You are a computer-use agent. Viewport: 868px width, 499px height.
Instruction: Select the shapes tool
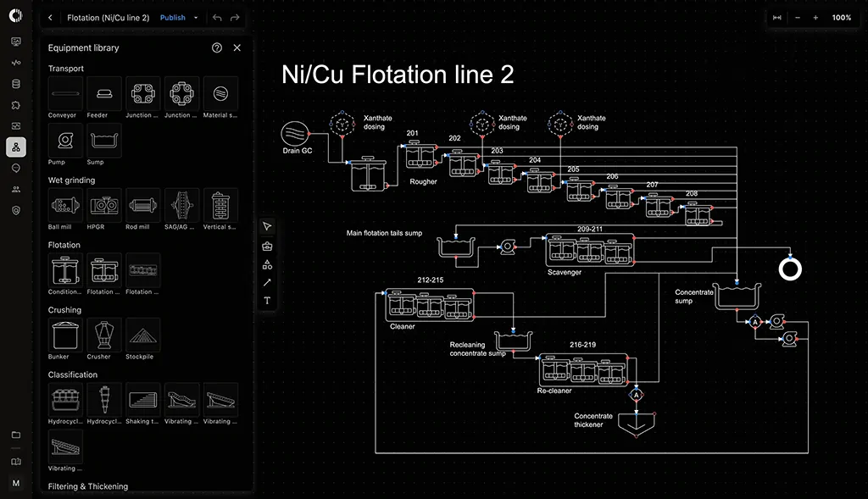(x=267, y=264)
